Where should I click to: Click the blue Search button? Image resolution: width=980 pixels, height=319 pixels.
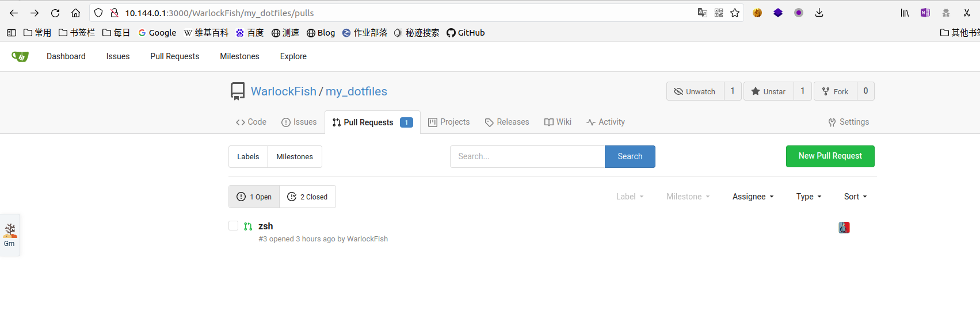click(x=630, y=156)
